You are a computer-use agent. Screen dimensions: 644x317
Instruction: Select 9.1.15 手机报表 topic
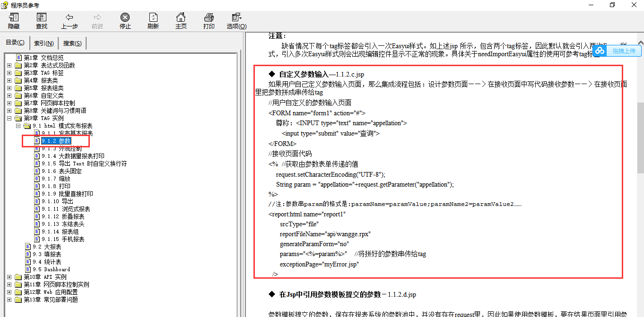63,239
